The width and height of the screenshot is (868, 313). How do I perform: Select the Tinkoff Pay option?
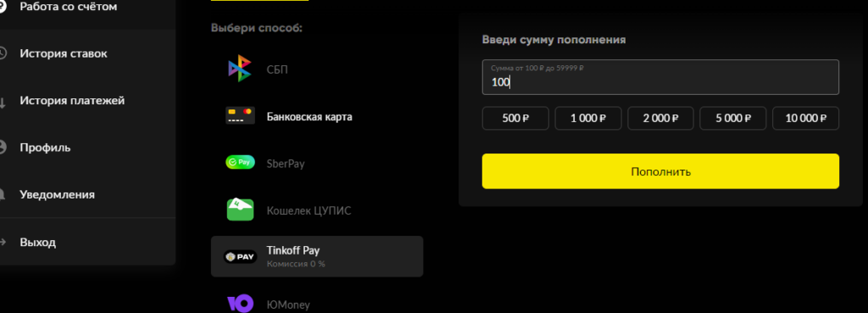pyautogui.click(x=317, y=256)
